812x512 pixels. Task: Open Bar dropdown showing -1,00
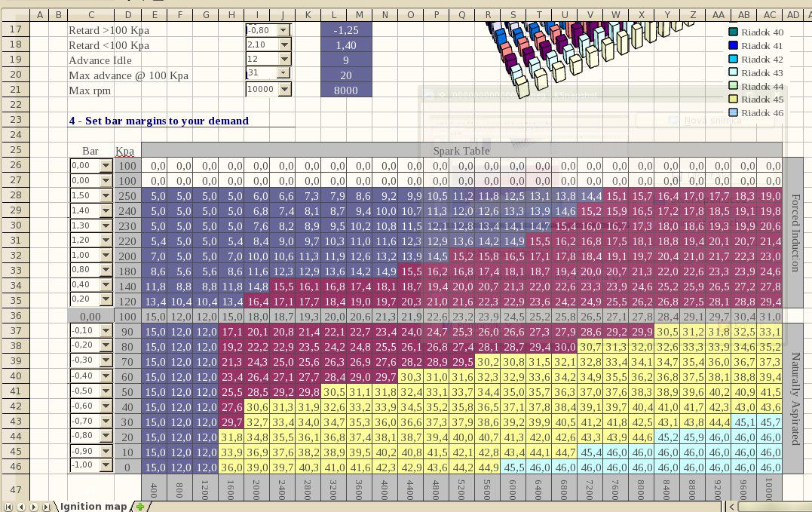click(x=106, y=465)
